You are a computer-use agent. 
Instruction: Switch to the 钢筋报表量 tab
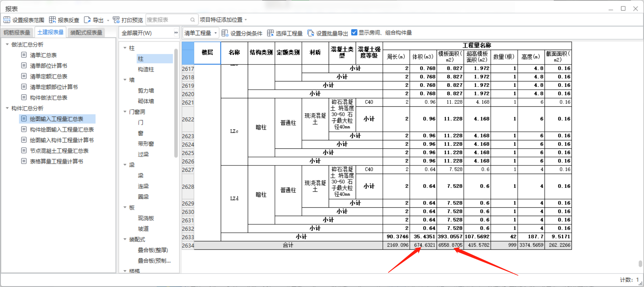[x=17, y=33]
